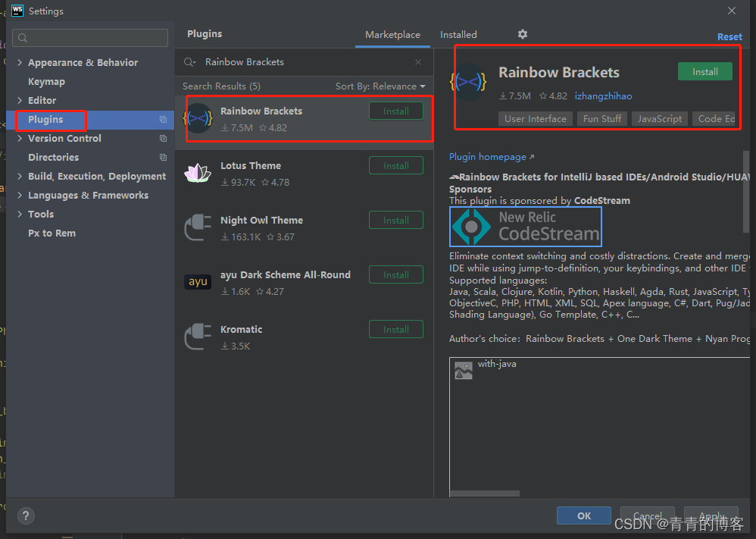Expand Languages & Frameworks section
This screenshot has height=539, width=756.
click(20, 195)
